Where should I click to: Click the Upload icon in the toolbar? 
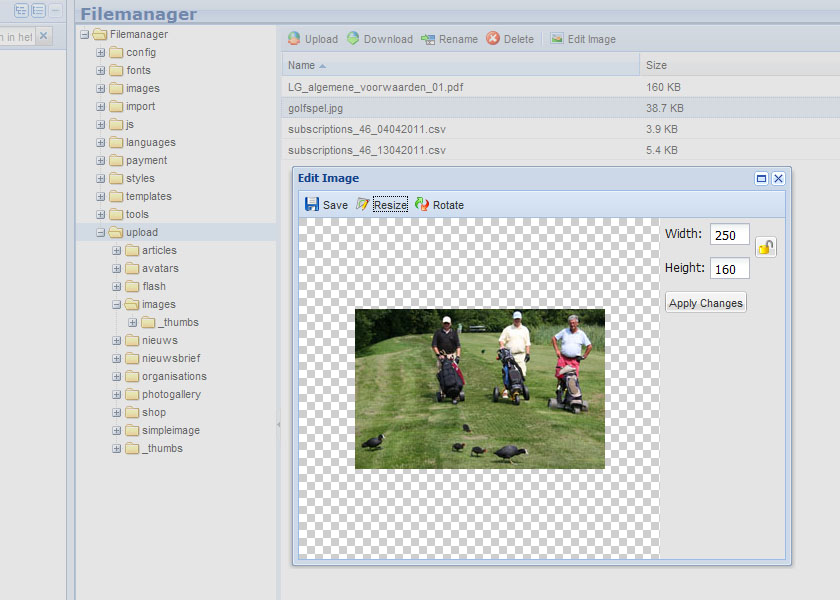[x=294, y=38]
